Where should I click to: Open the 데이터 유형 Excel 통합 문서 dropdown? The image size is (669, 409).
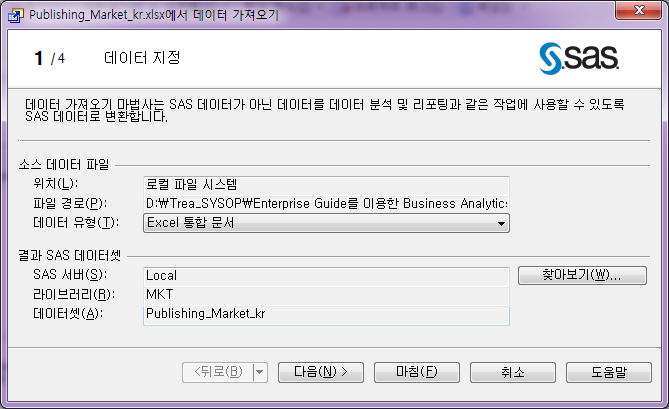point(326,223)
